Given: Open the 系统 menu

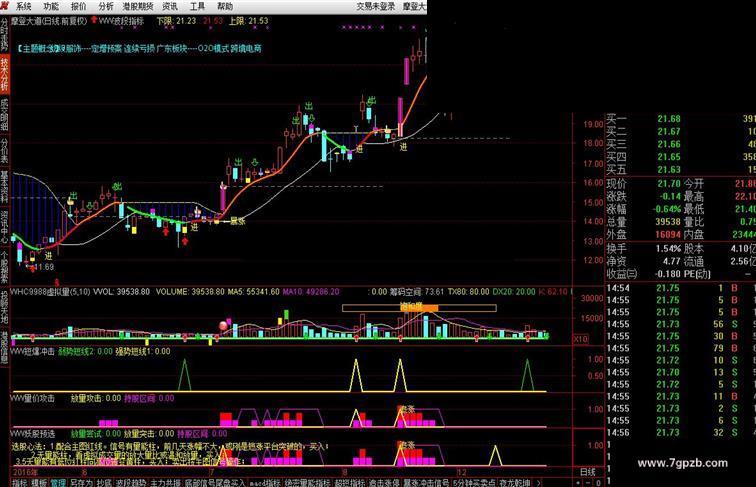Looking at the screenshot, I should (24, 6).
